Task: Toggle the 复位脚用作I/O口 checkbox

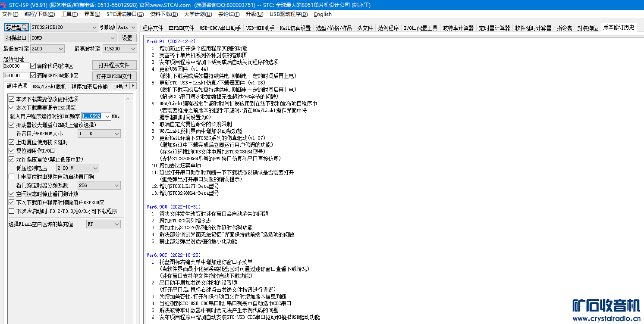Action: [12, 151]
